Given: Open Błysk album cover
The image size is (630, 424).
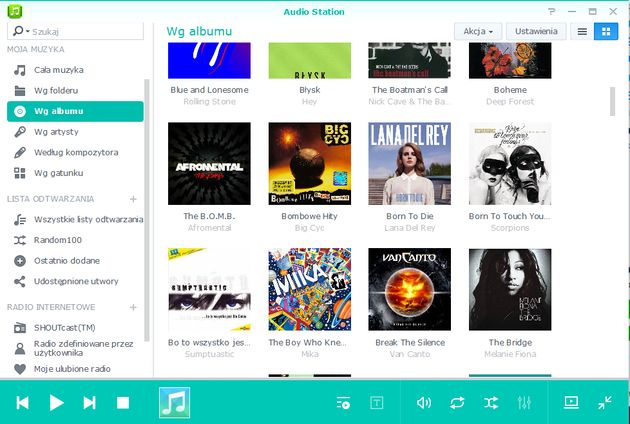Looking at the screenshot, I should [x=310, y=60].
